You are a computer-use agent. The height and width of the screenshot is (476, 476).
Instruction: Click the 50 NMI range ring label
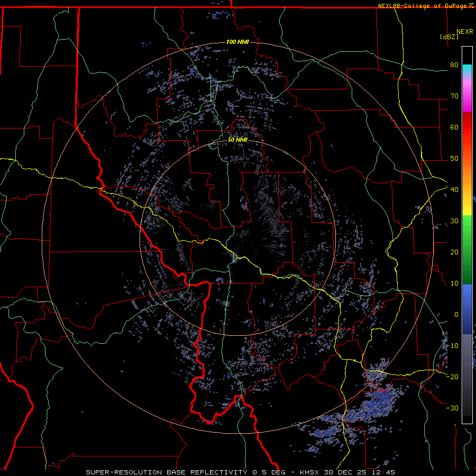pos(237,140)
